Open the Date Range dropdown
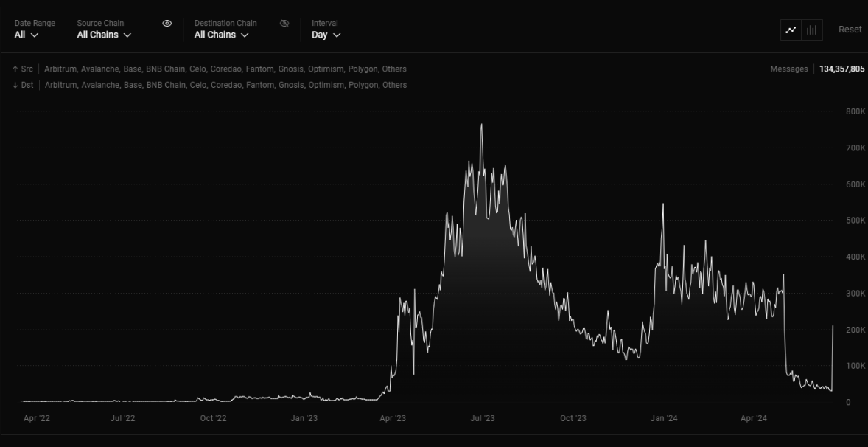 click(x=27, y=35)
